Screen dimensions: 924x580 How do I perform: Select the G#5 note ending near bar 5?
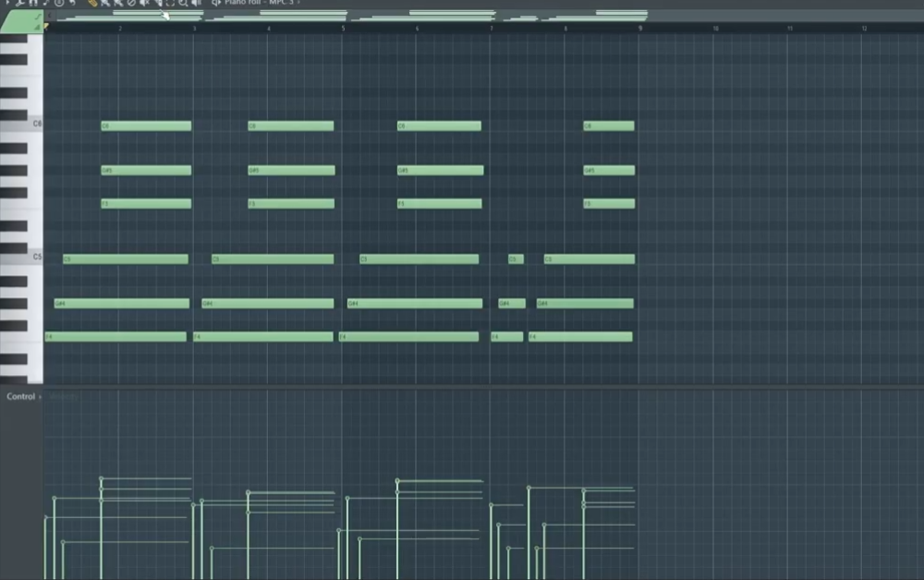coord(291,170)
